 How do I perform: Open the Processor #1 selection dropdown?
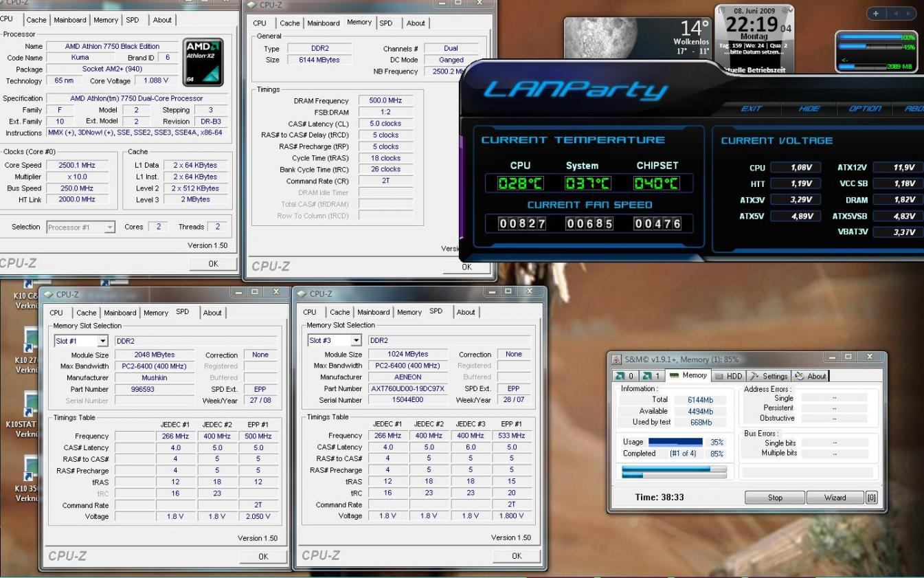click(x=81, y=227)
